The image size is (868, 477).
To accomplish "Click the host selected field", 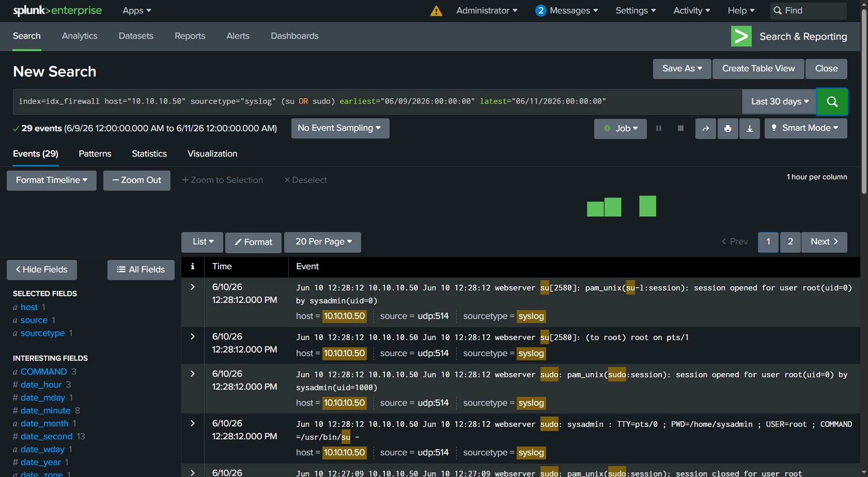I will pyautogui.click(x=29, y=307).
